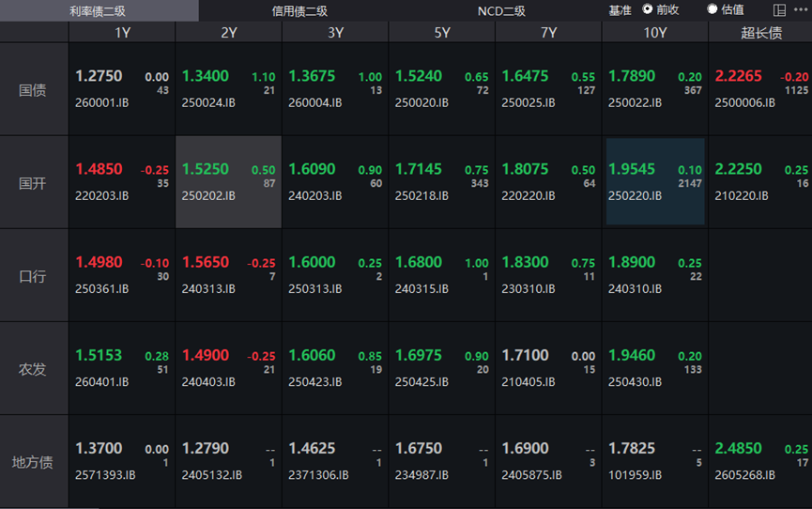Image resolution: width=812 pixels, height=509 pixels.
Task: Click the 口行 1Y yield 1.4980
Action: click(99, 262)
